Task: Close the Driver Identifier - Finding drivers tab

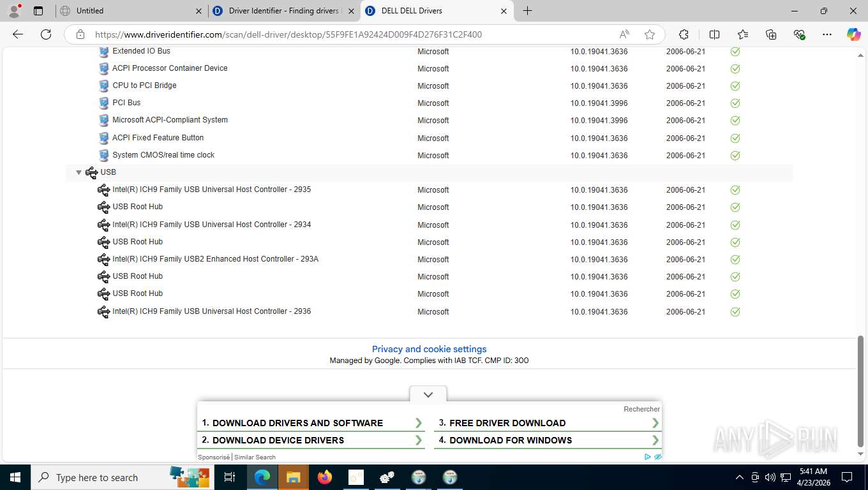Action: click(351, 11)
